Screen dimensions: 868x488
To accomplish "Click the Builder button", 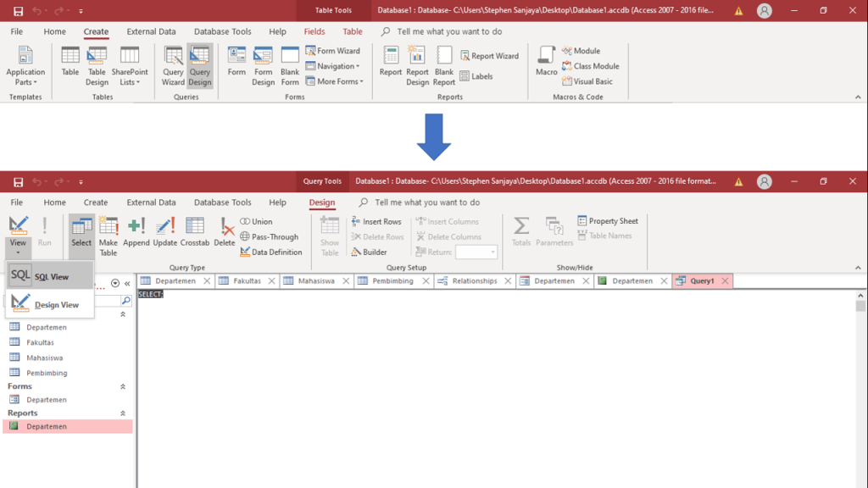I will point(369,252).
